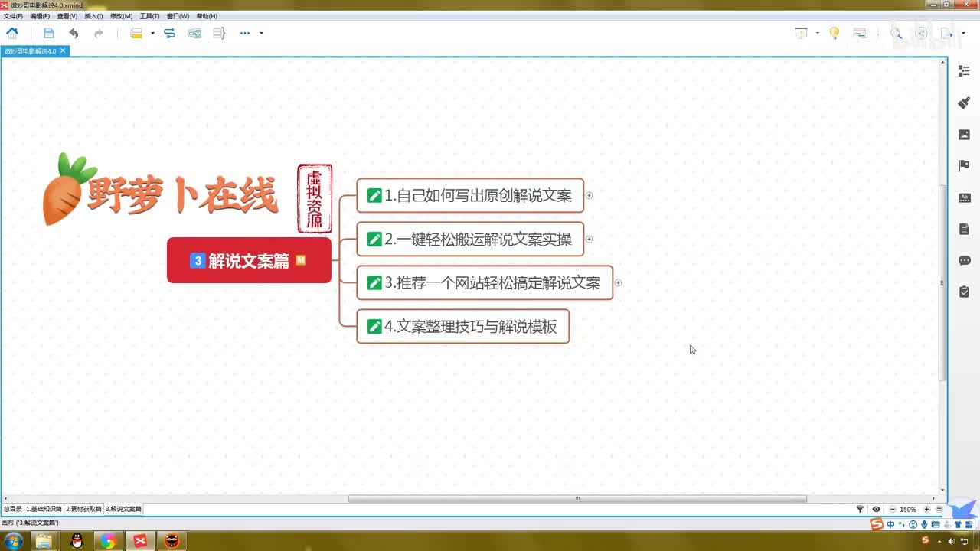Open brainstorming light bulb
Screen dimensions: 980x551
point(835,33)
